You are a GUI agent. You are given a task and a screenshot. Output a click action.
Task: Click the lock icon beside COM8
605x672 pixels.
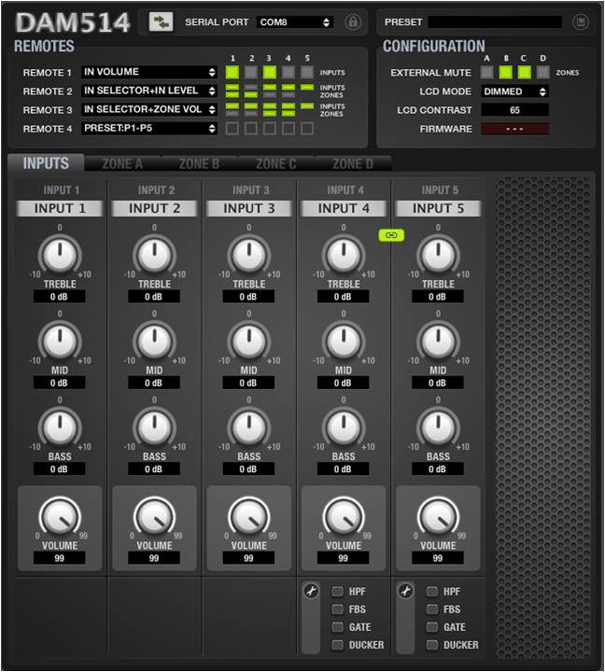pyautogui.click(x=352, y=21)
